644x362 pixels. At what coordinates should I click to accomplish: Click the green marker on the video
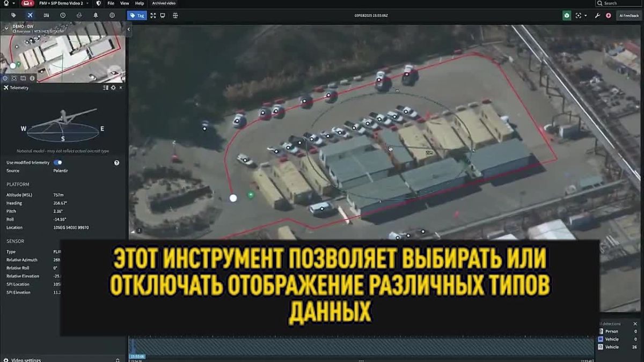tap(250, 195)
